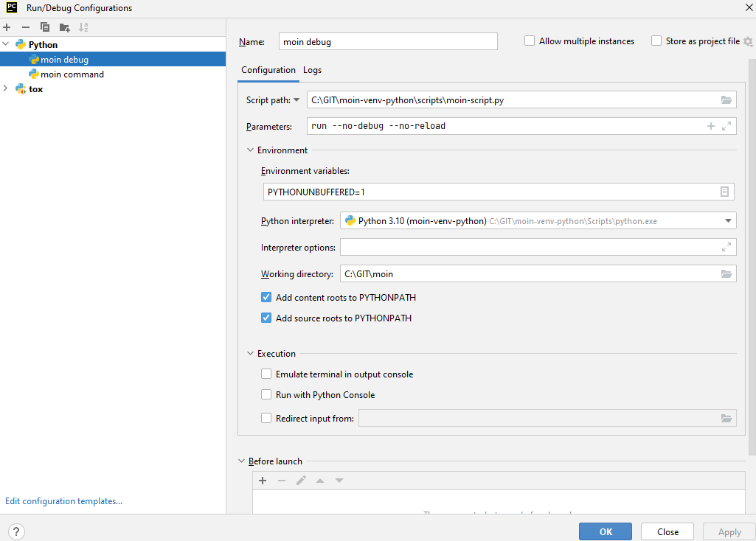Remove the selected configuration with the minus icon

click(26, 27)
